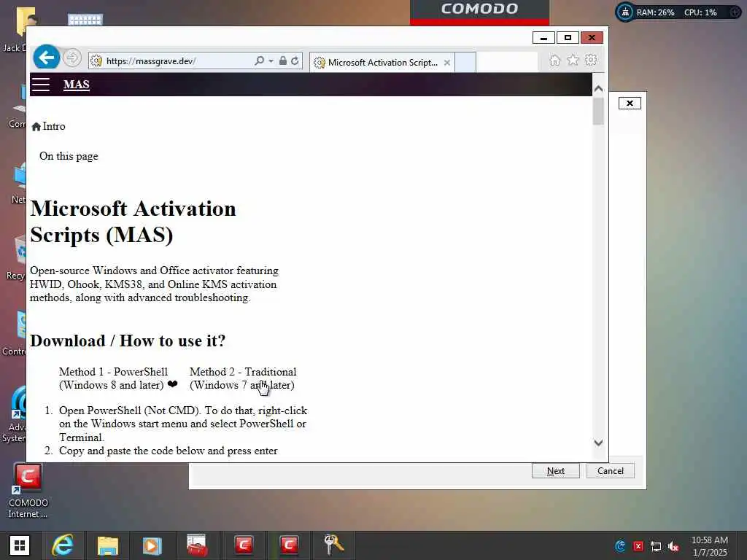Image resolution: width=747 pixels, height=560 pixels.
Task: Go back with the browser back arrow
Action: click(x=46, y=58)
